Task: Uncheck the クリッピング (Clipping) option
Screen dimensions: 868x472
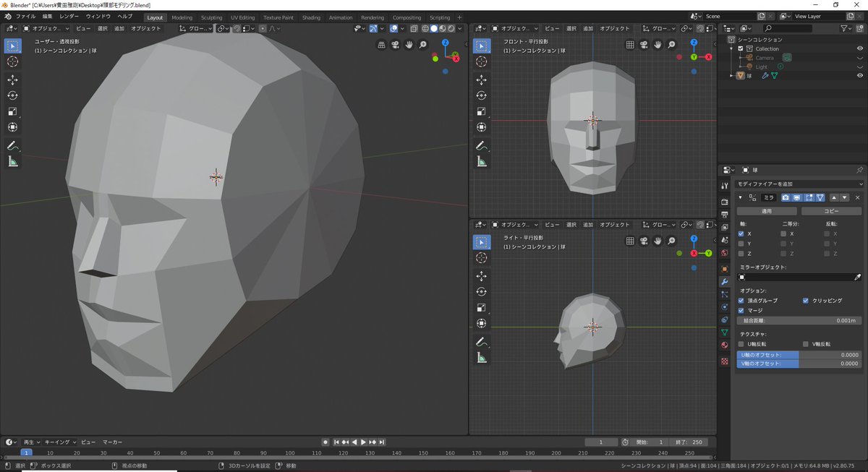Action: point(805,300)
